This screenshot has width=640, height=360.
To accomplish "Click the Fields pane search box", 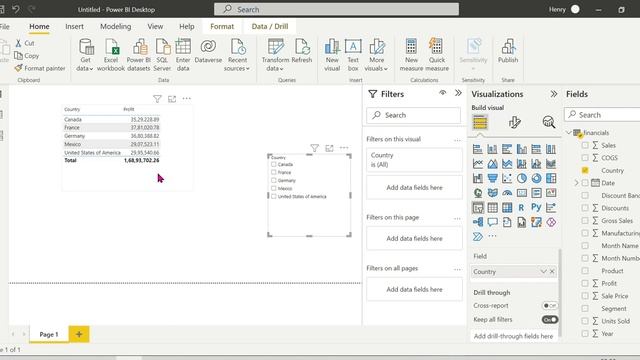I will click(x=602, y=115).
